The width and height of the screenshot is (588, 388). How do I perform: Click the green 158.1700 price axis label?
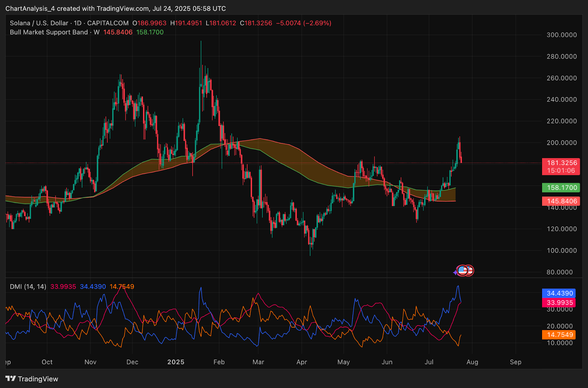point(561,188)
